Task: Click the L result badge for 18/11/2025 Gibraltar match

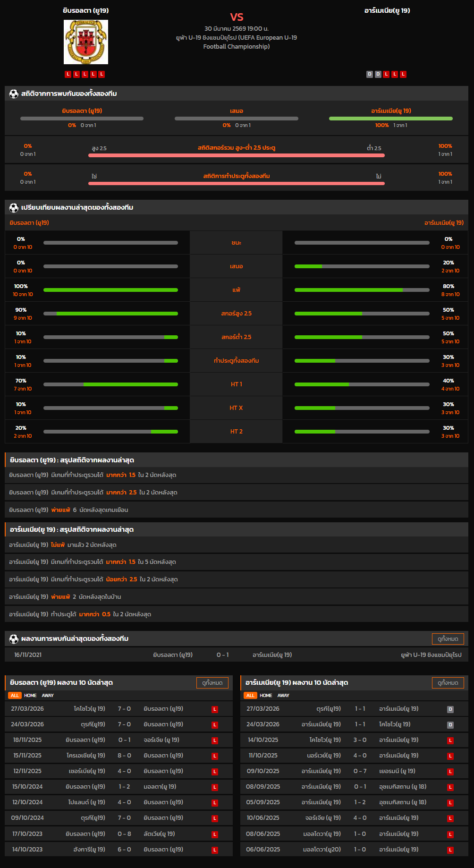Action: pos(215,740)
